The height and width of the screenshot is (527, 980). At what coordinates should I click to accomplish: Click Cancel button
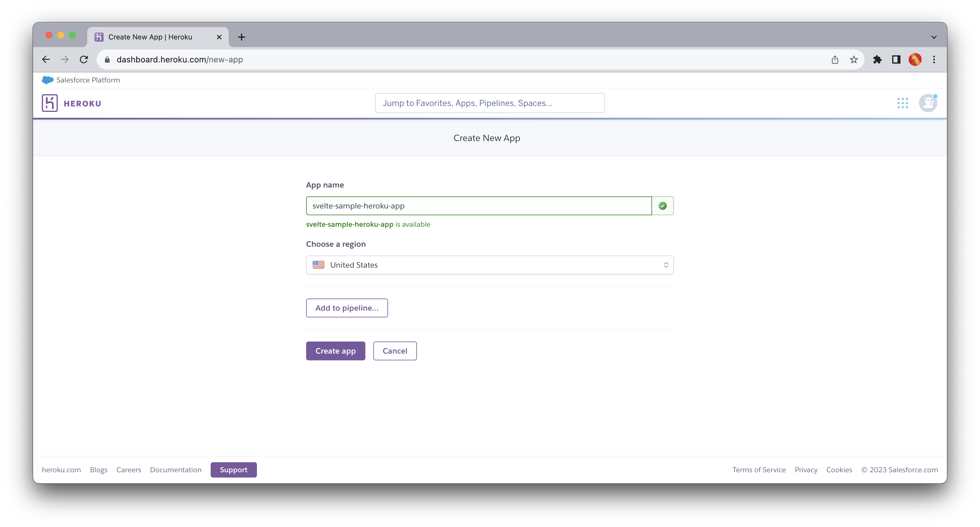tap(395, 351)
